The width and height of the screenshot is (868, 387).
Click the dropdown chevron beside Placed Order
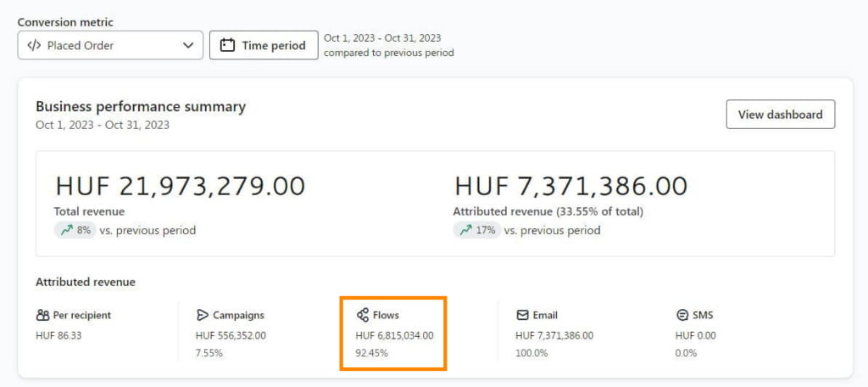(188, 46)
